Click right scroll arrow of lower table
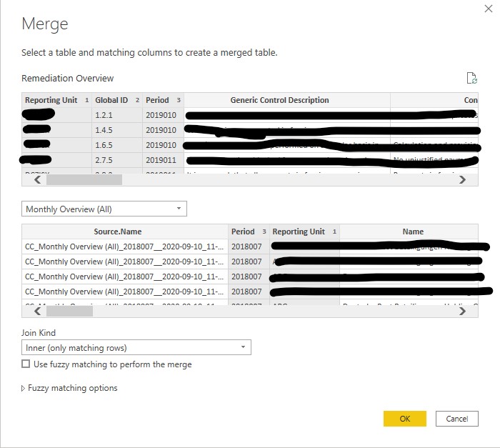 point(462,311)
